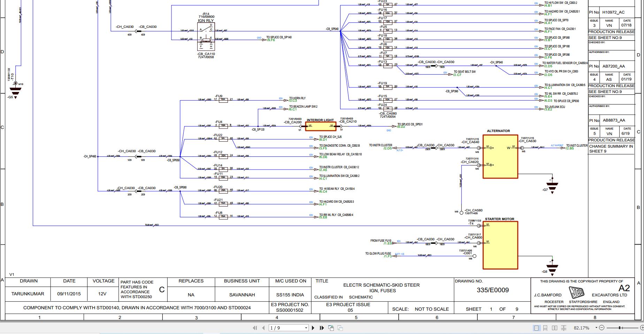644x334 pixels.
Task: Go to the first page
Action: coord(255,328)
